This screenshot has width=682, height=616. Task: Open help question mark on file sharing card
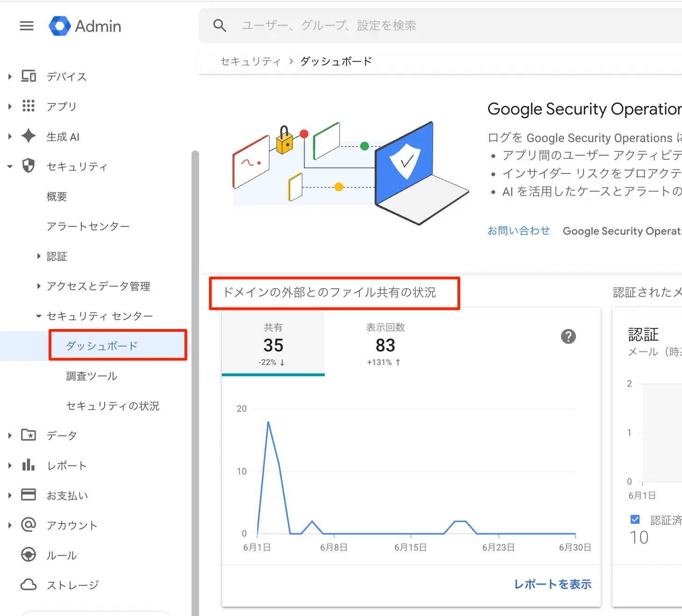pos(568,337)
